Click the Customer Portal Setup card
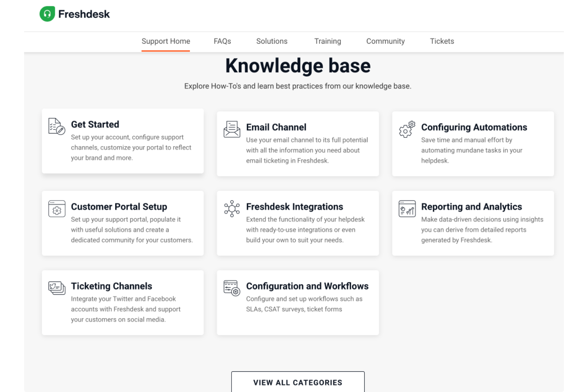 [x=122, y=223]
